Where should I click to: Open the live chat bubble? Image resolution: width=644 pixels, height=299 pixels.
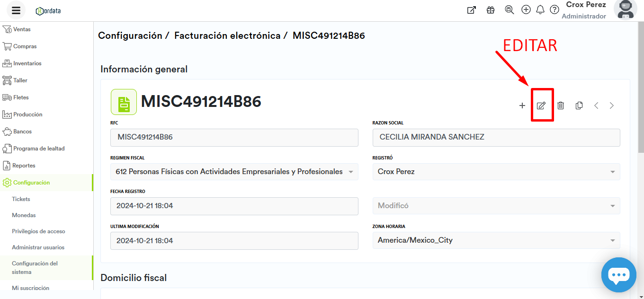point(618,275)
